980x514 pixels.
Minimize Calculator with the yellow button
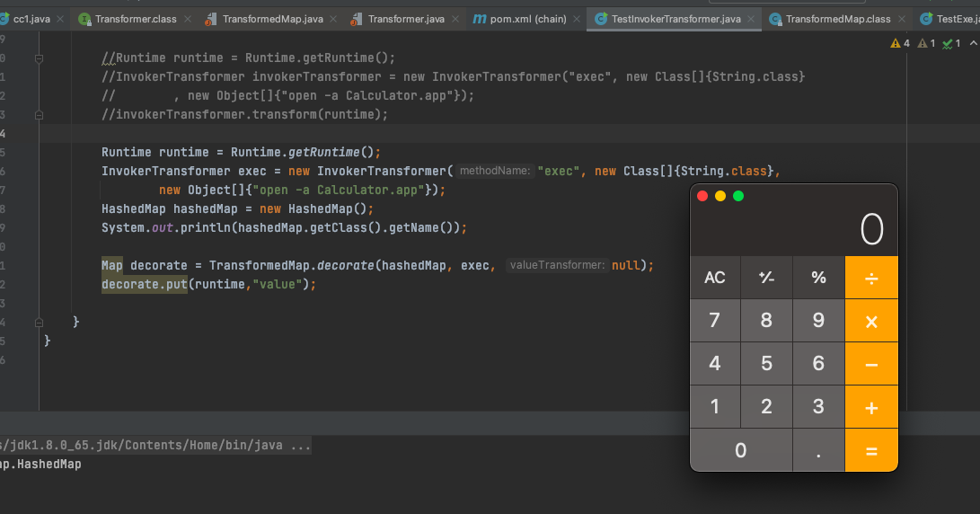point(720,197)
